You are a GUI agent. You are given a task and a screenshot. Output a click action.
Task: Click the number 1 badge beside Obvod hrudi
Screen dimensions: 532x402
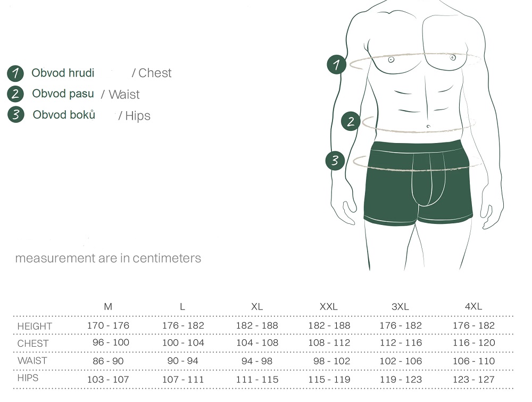[15, 73]
